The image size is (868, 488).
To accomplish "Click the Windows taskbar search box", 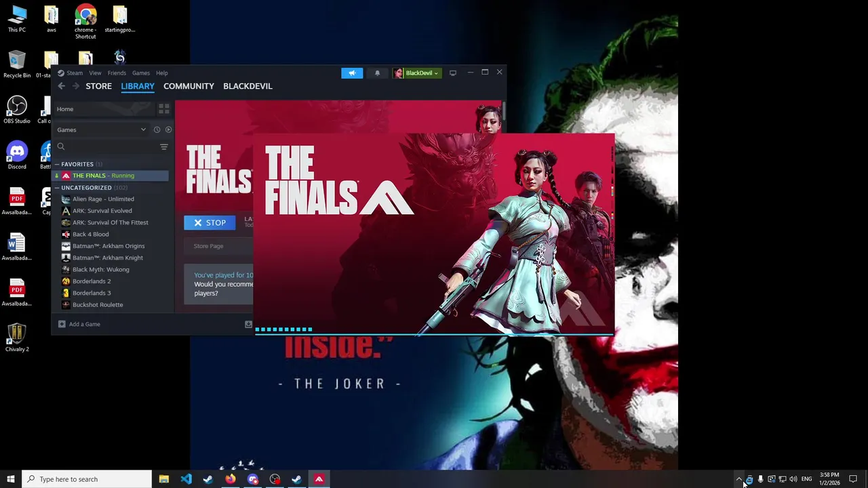I will pos(87,479).
